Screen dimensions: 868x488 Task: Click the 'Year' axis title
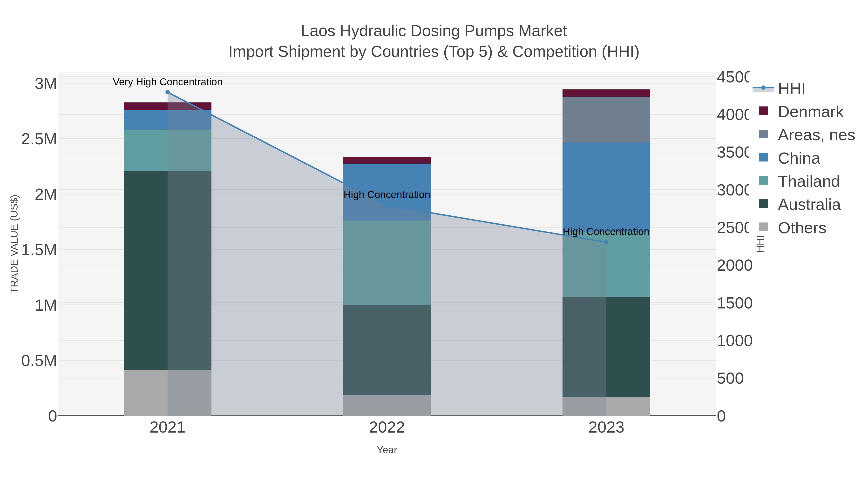click(387, 450)
